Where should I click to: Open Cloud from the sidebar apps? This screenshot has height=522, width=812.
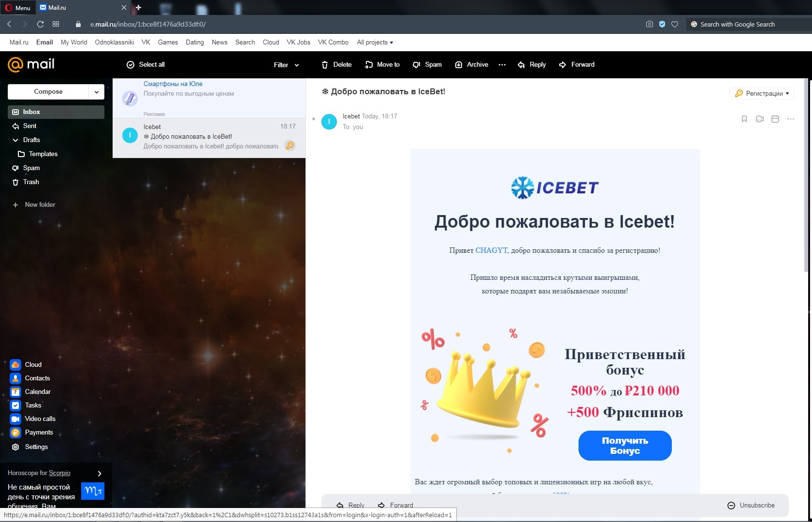pos(26,365)
